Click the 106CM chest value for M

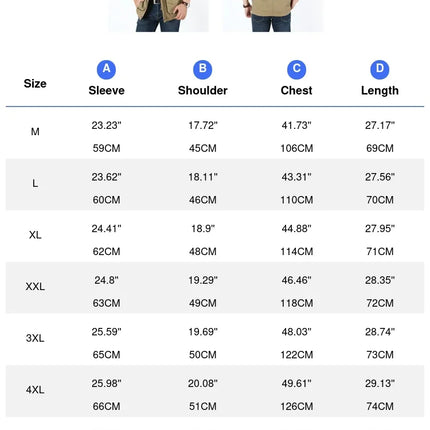tap(297, 148)
